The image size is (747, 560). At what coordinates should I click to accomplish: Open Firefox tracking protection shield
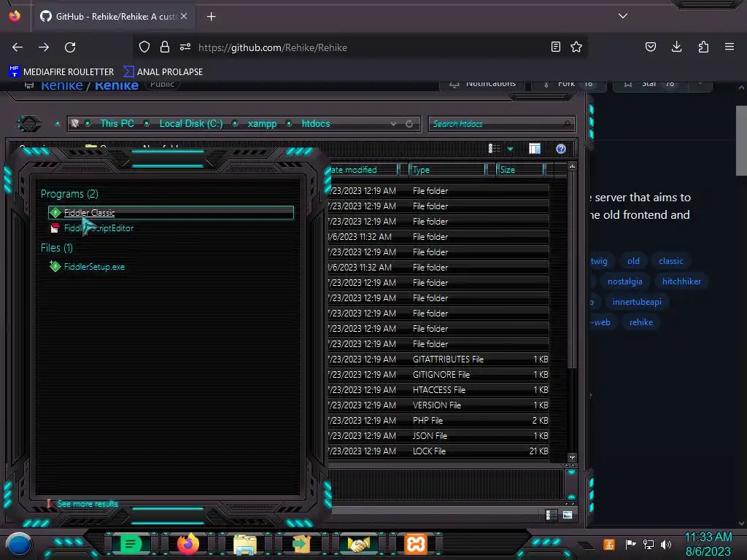(144, 47)
